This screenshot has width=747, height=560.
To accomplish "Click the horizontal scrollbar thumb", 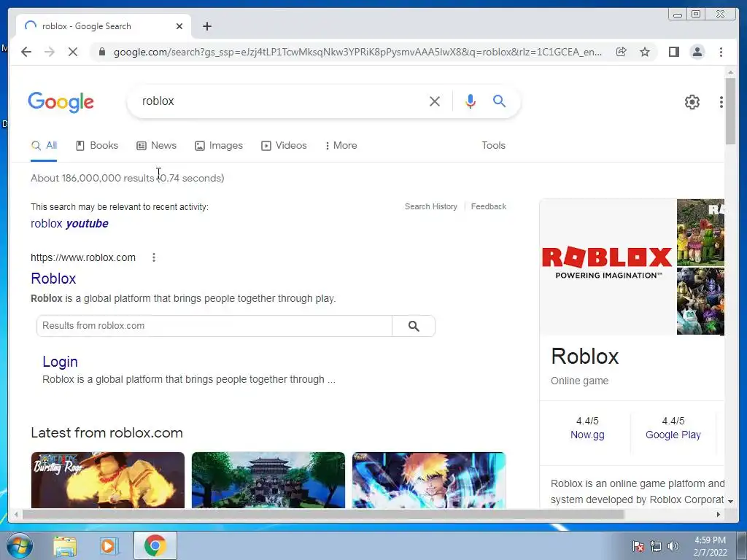I will pos(323,514).
